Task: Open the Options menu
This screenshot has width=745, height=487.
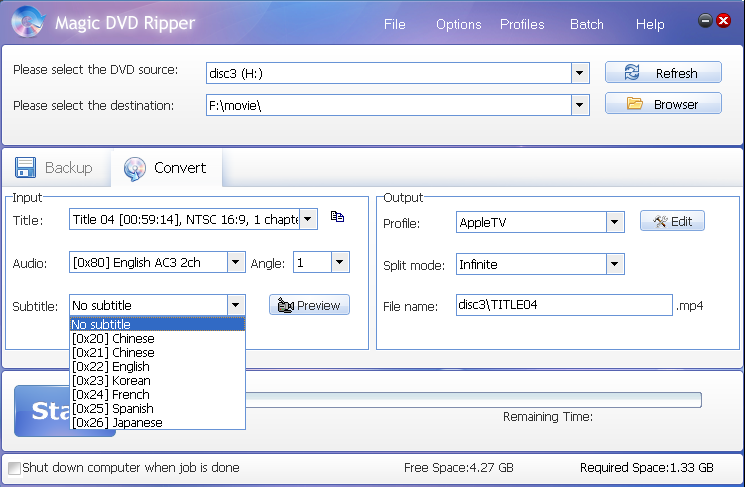Action: (x=458, y=24)
